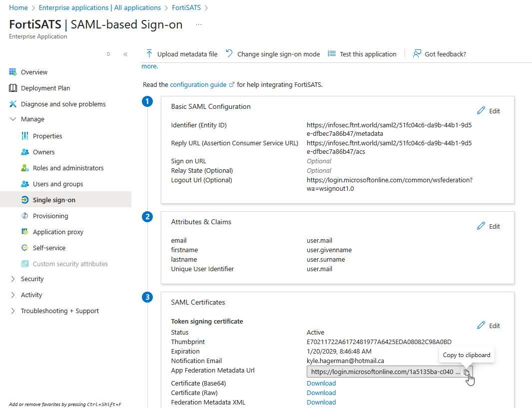
Task: Click Change single sign-on mode label
Action: click(279, 54)
